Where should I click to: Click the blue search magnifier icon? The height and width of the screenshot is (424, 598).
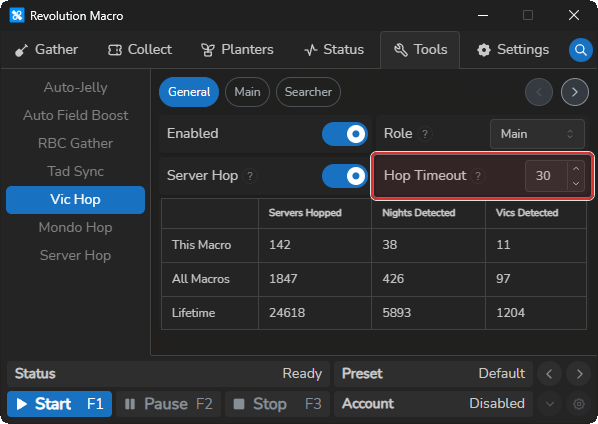click(x=580, y=50)
